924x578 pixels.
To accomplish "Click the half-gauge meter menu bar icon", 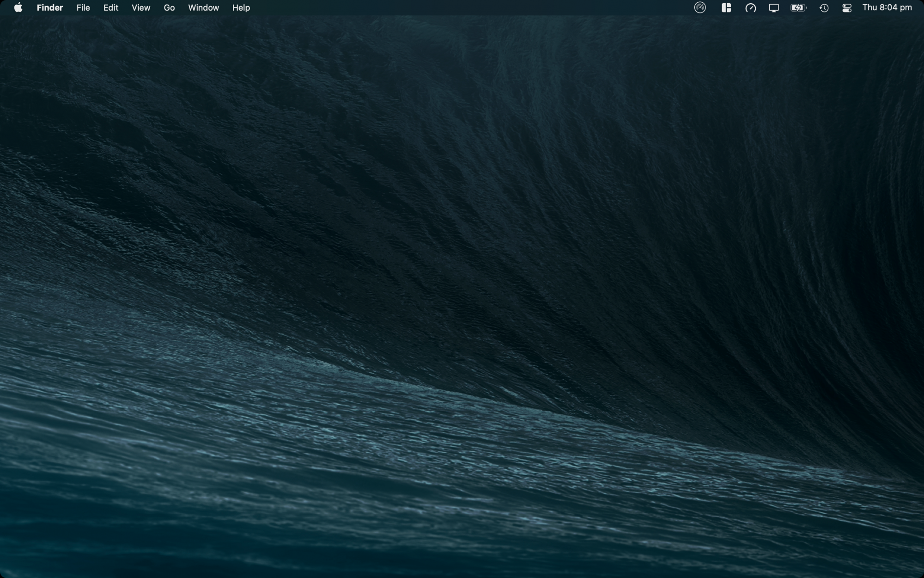I will tap(750, 8).
